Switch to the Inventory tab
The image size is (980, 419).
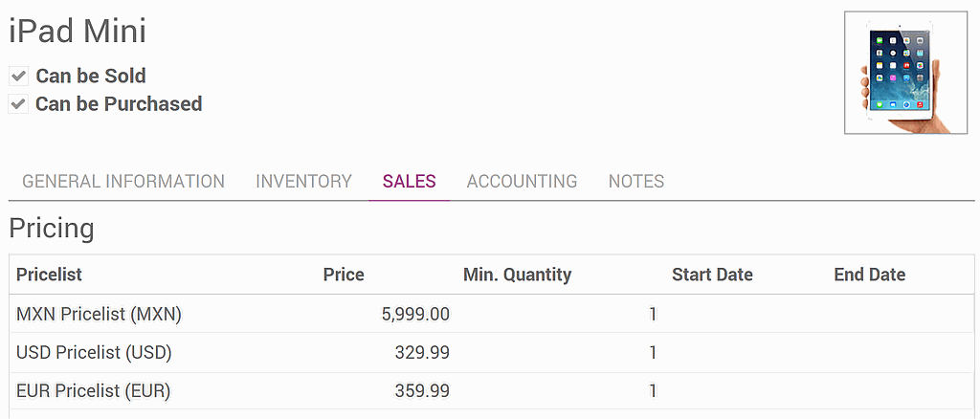coord(303,181)
